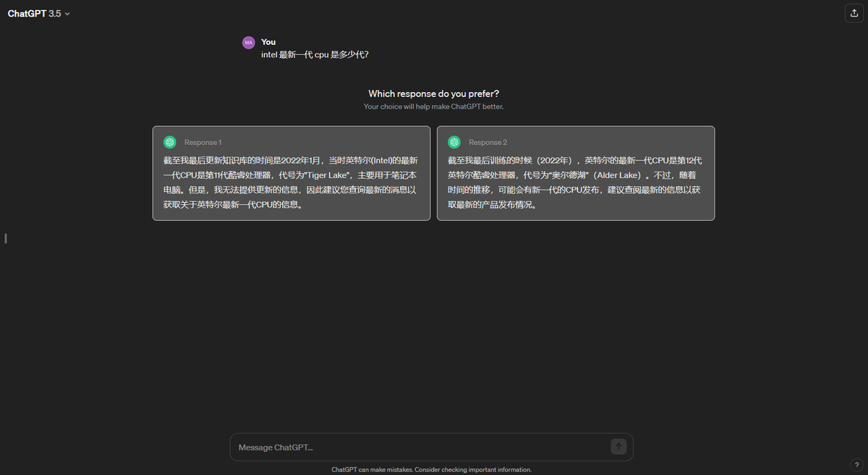
Task: Click the ChatGPT logo in Response 2
Action: (454, 142)
